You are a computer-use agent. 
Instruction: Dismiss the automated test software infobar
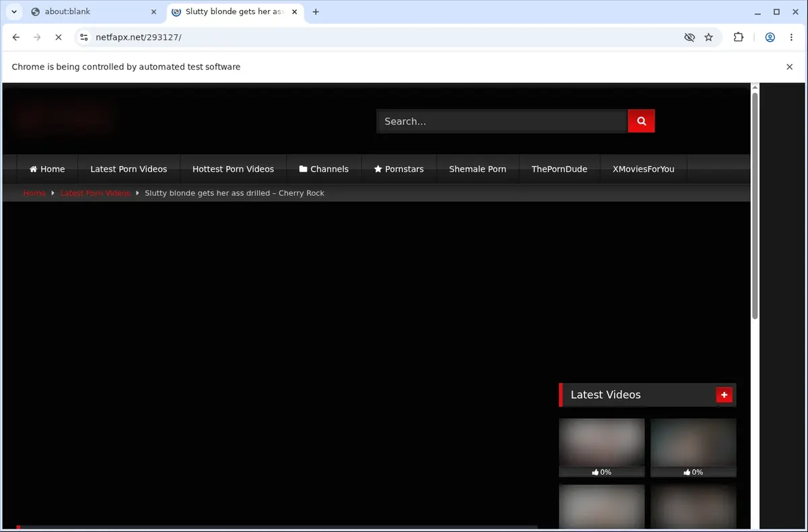(789, 67)
